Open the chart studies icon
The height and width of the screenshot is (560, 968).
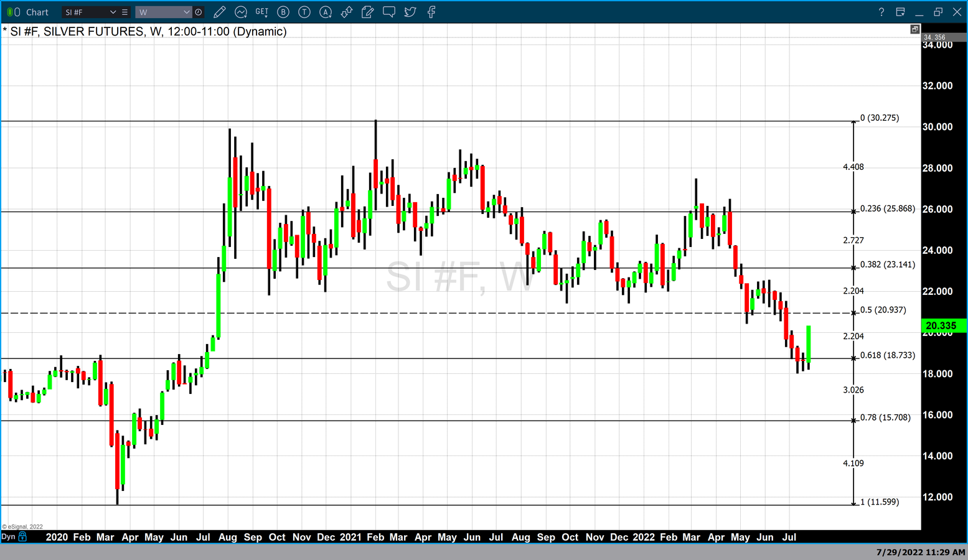point(240,12)
